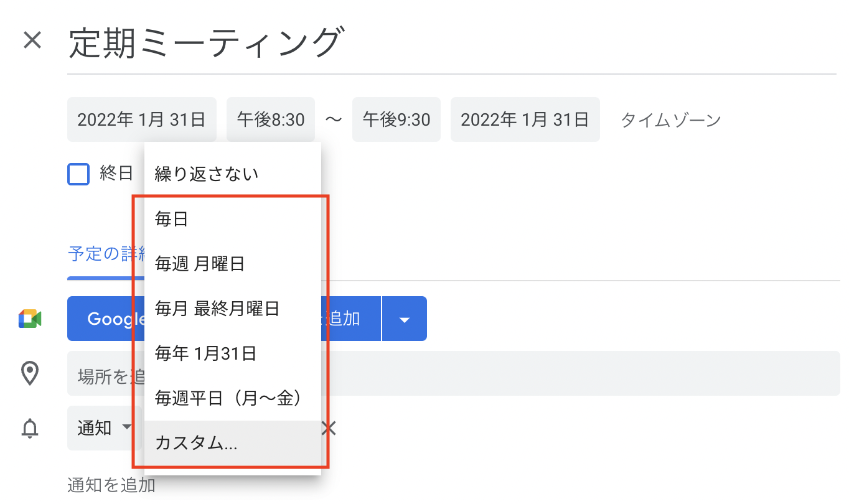Click the Google Meet icon
The height and width of the screenshot is (504, 849).
(30, 319)
